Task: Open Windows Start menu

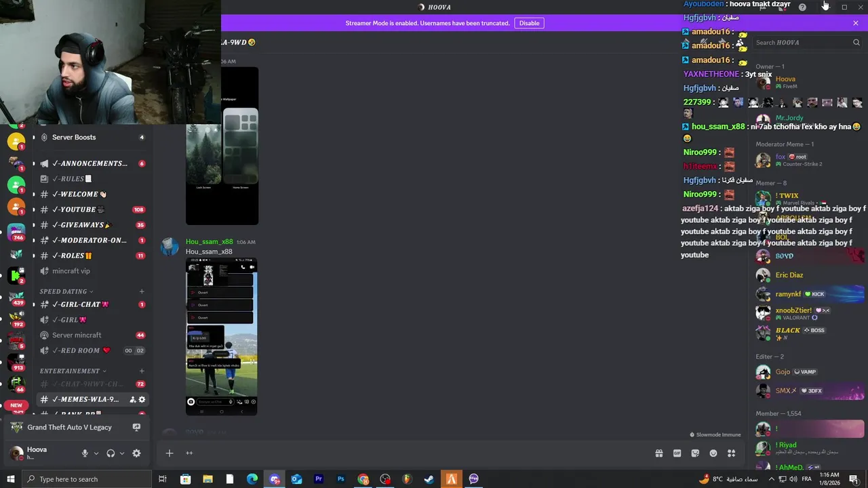Action: tap(10, 479)
